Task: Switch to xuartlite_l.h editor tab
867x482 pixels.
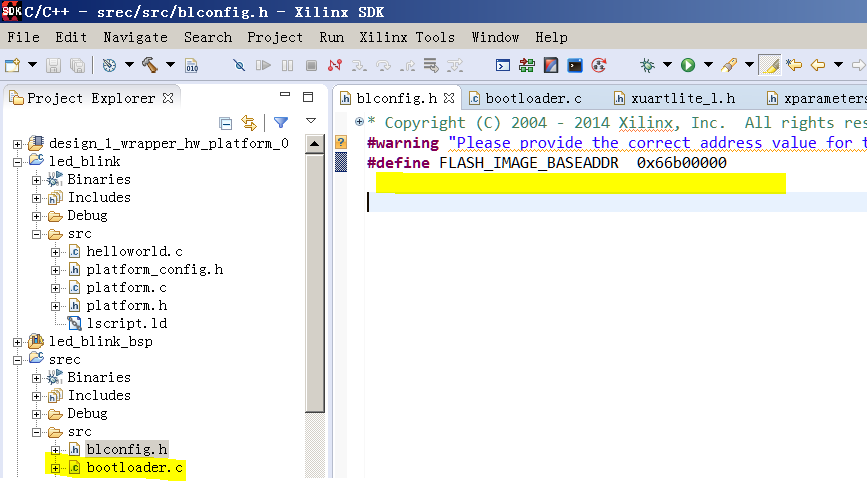Action: click(675, 98)
